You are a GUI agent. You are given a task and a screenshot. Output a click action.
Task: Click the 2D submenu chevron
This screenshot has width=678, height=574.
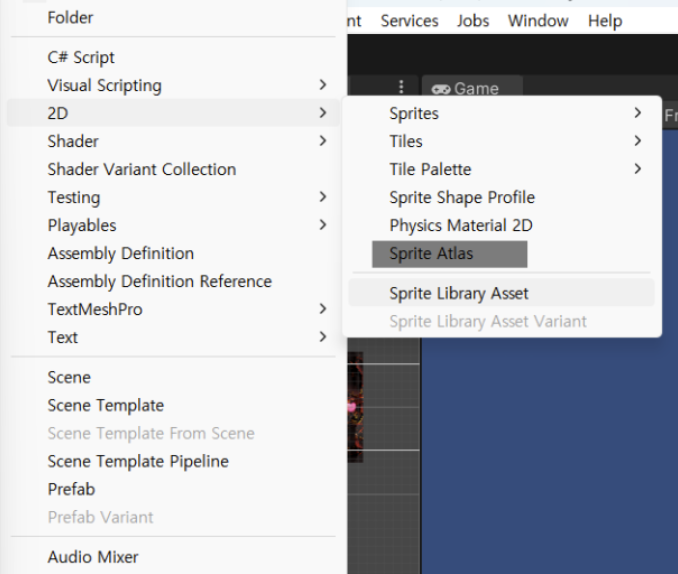(323, 113)
